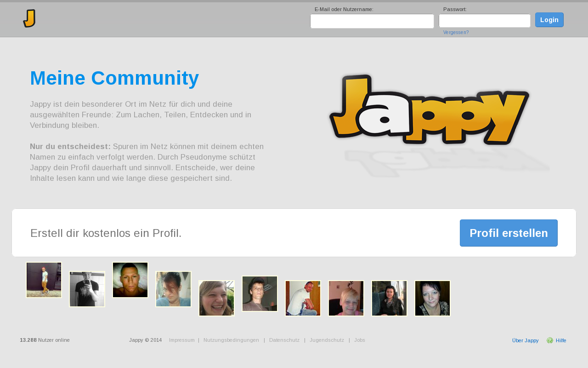Open photo of dark-haired woman on teal background
588x368 pixels.
pyautogui.click(x=173, y=289)
